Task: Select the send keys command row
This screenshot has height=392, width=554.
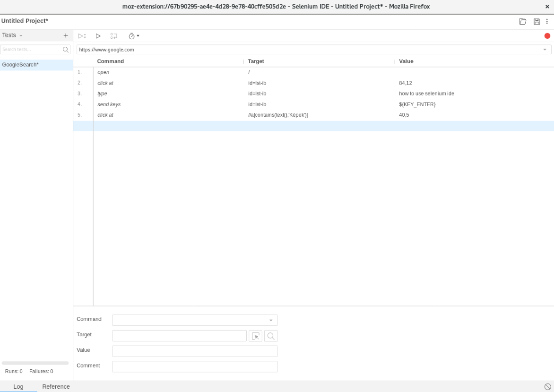Action: point(313,104)
